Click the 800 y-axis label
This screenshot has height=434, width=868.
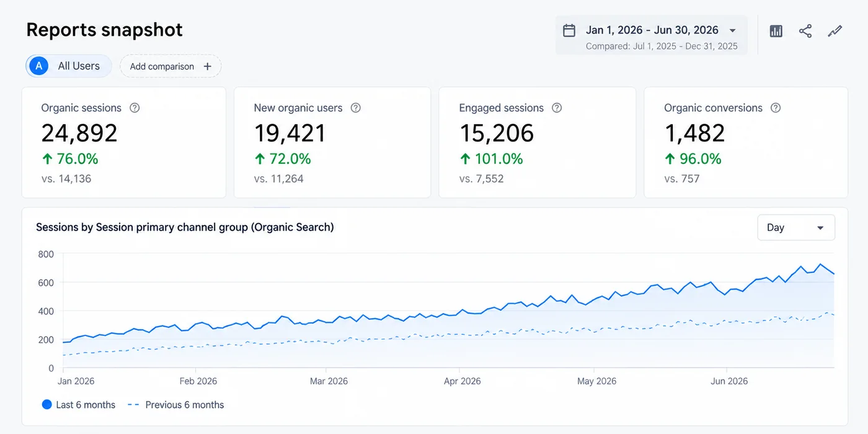tap(46, 254)
